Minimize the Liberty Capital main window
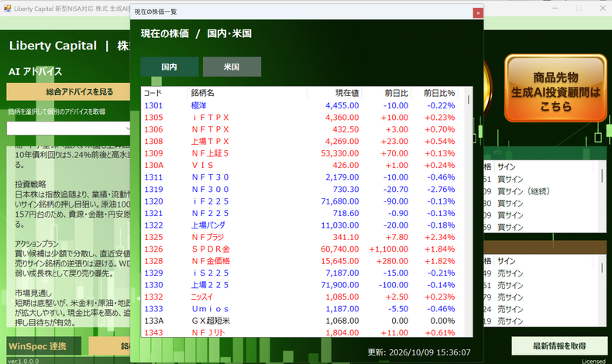The height and width of the screenshot is (364, 612). click(555, 9)
